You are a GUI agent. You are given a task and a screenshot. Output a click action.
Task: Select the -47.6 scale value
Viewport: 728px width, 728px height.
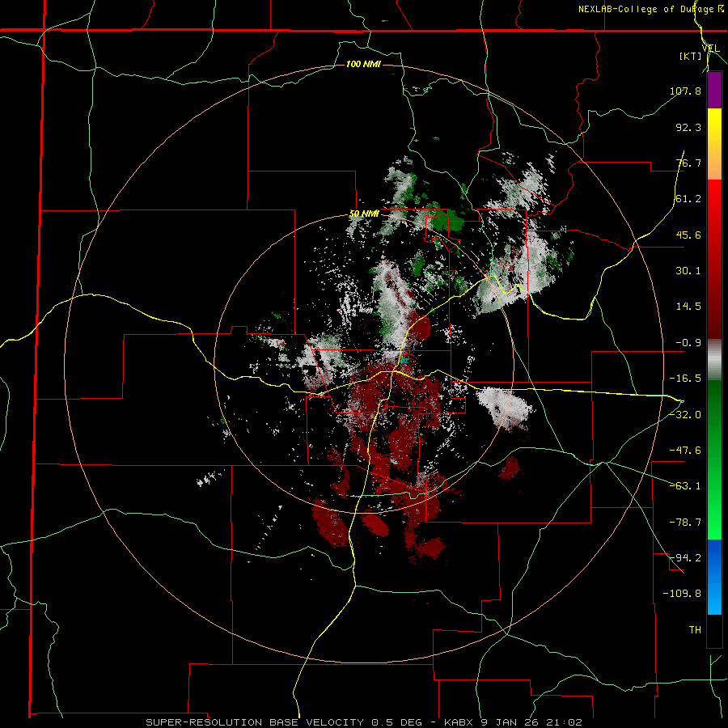(x=685, y=451)
